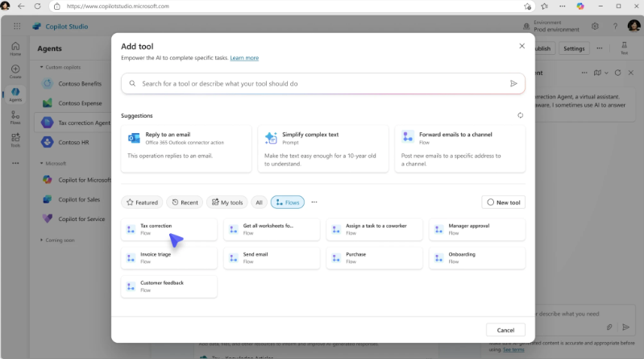Choose the Forward emails to a channel suggestion

[x=460, y=149]
